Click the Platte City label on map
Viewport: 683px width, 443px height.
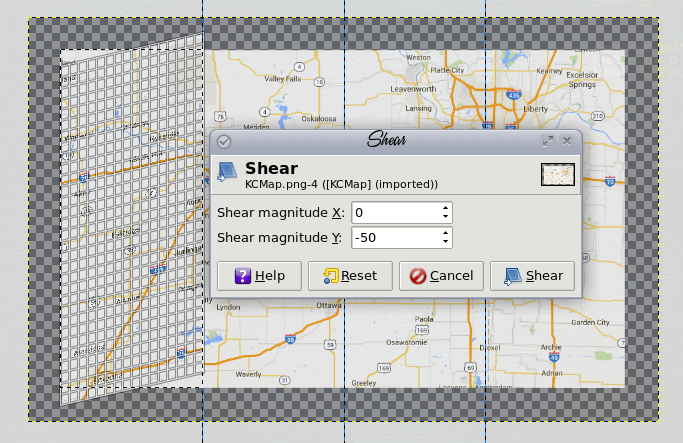coord(447,70)
